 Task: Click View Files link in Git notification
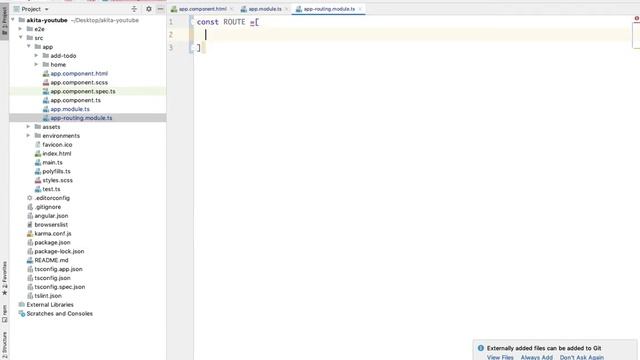(500, 357)
